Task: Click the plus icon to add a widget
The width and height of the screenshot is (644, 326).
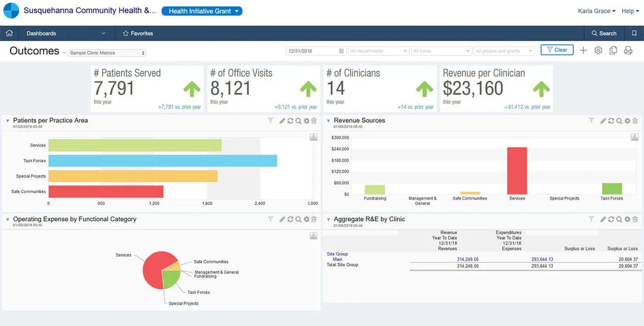Action: (x=583, y=51)
